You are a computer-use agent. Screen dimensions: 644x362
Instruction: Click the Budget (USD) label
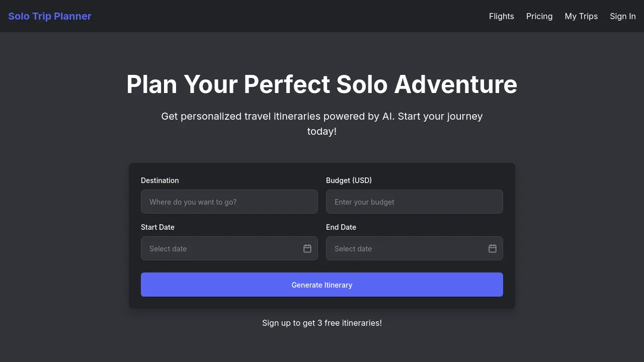coord(349,180)
